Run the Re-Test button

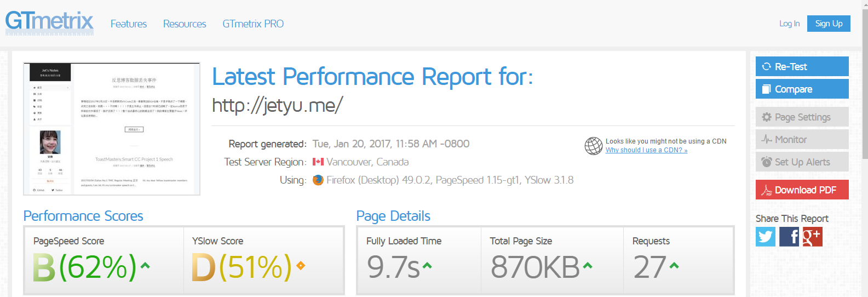pyautogui.click(x=802, y=66)
